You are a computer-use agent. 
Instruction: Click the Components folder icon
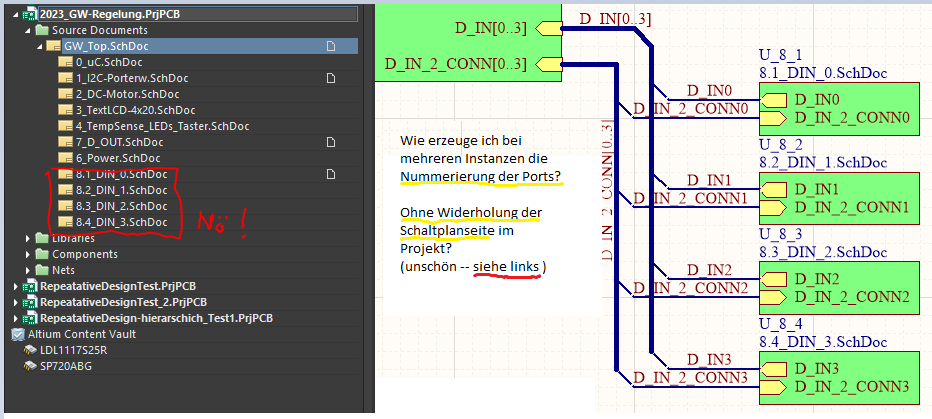pyautogui.click(x=42, y=254)
